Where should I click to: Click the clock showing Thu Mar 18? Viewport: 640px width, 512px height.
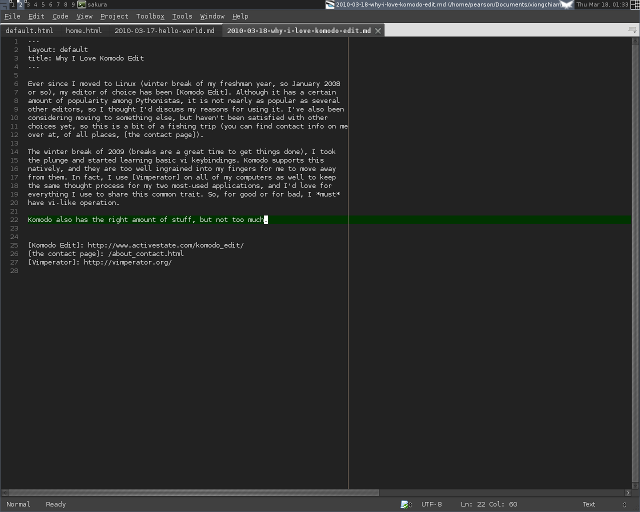coord(602,4)
